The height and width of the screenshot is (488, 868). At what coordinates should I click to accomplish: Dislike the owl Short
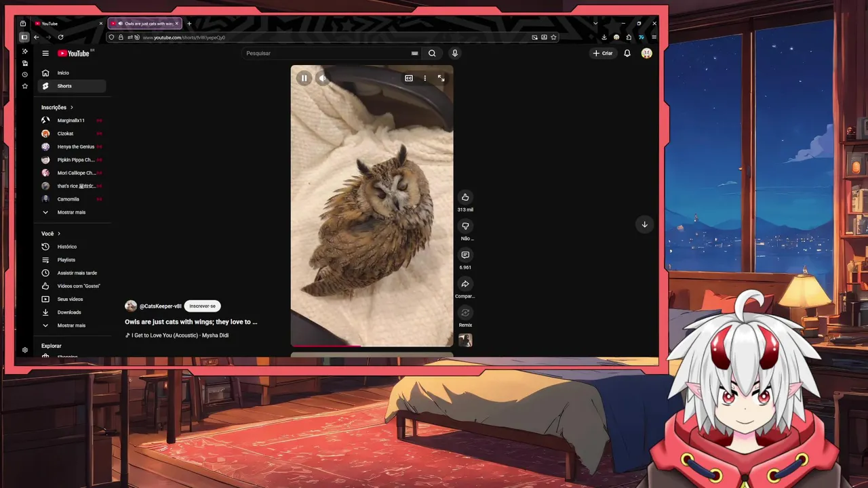click(x=465, y=226)
